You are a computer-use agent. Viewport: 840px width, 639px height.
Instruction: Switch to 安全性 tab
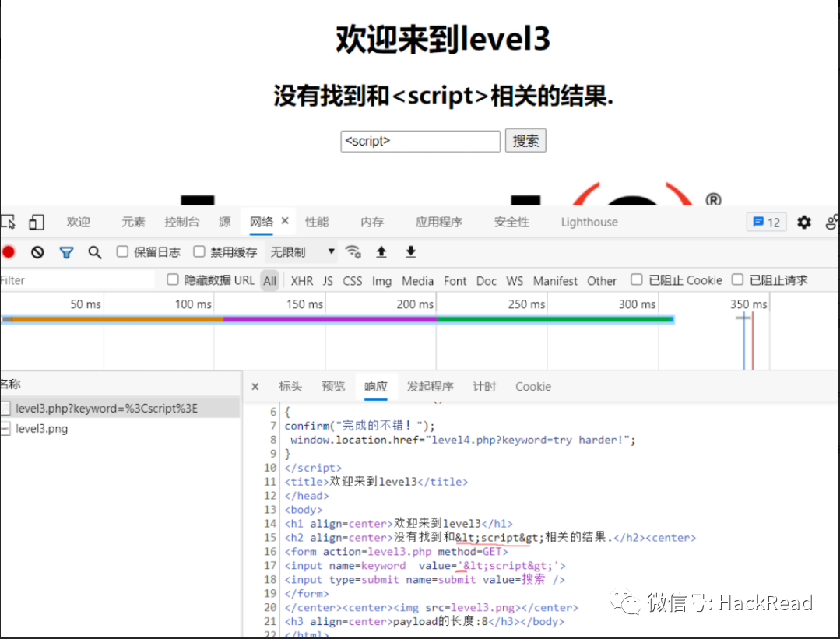[511, 222]
